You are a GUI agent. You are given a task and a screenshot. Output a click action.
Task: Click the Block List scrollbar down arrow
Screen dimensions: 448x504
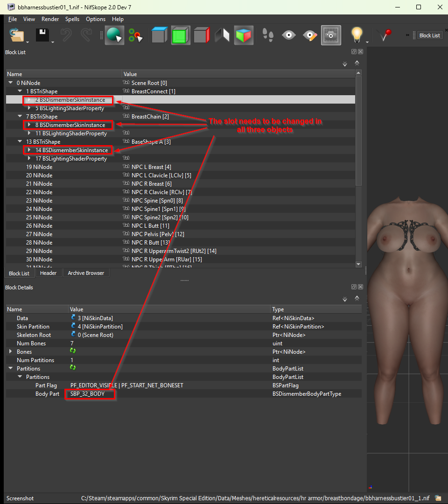[x=359, y=264]
